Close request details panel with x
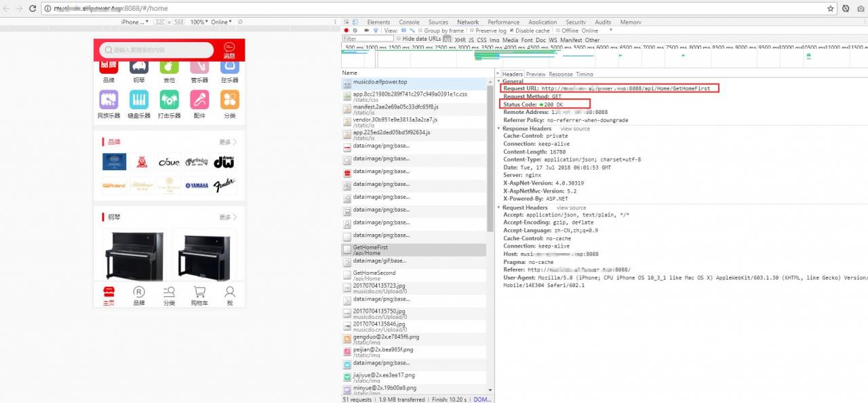Screen dimensions: 868x403 coord(498,74)
